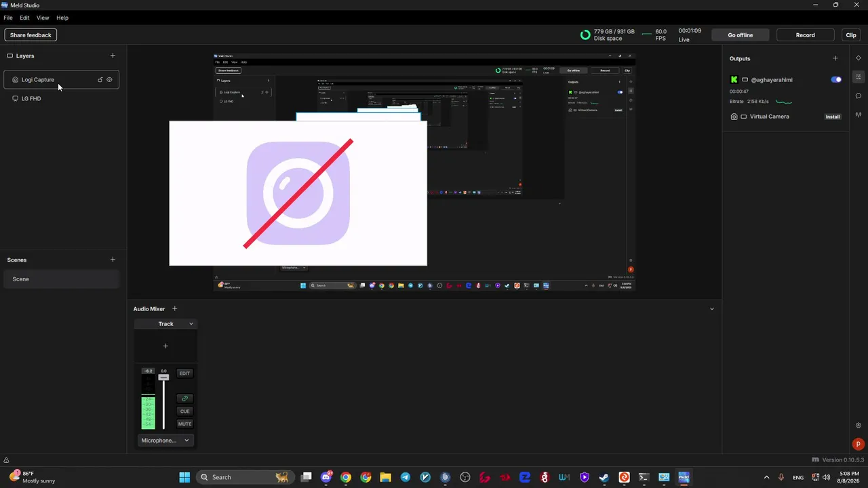Open Telegram from the taskbar
868x488 pixels.
[406, 477]
